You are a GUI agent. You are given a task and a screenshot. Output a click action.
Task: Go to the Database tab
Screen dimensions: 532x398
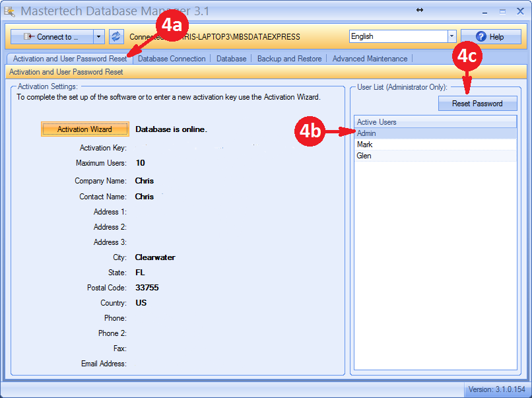232,59
